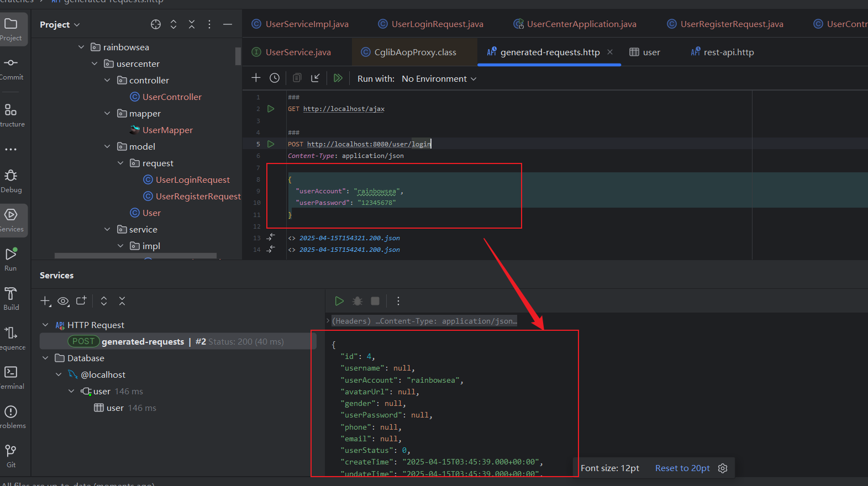Image resolution: width=868 pixels, height=486 pixels.
Task: Open the 2025-04-15T154321.200.json response link
Action: click(349, 238)
